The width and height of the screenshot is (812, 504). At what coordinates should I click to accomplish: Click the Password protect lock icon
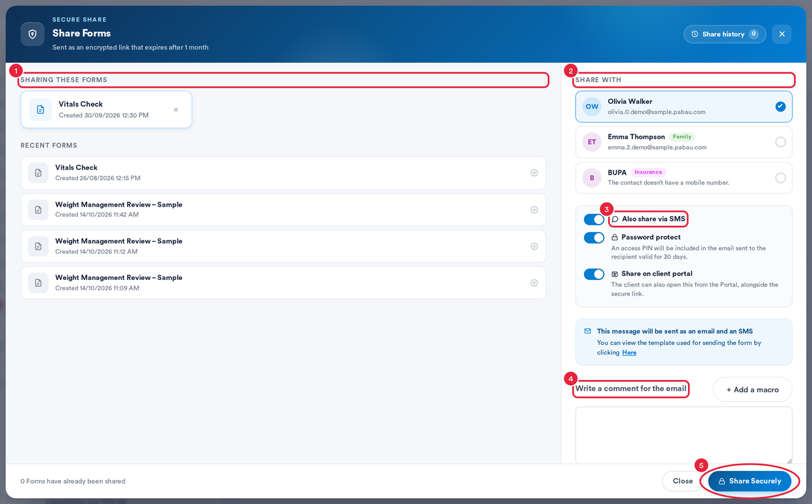click(615, 238)
